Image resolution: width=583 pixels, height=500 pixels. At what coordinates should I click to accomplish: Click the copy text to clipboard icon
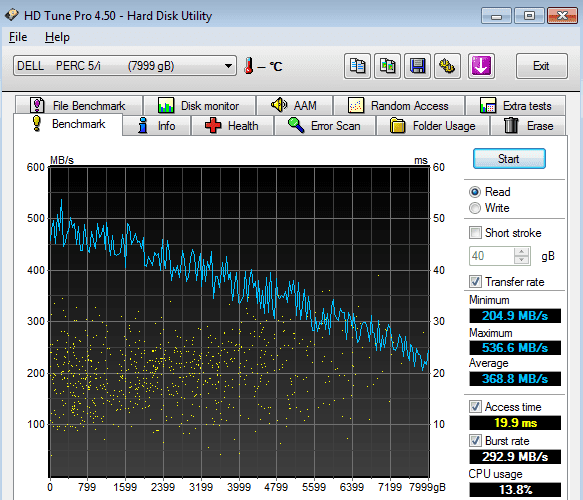(x=357, y=66)
